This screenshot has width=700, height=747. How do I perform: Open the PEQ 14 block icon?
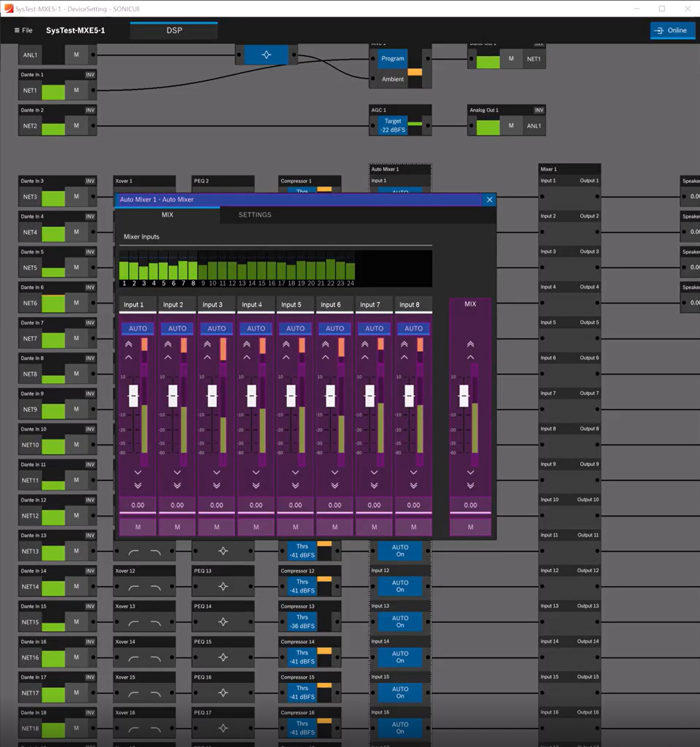pos(223,622)
